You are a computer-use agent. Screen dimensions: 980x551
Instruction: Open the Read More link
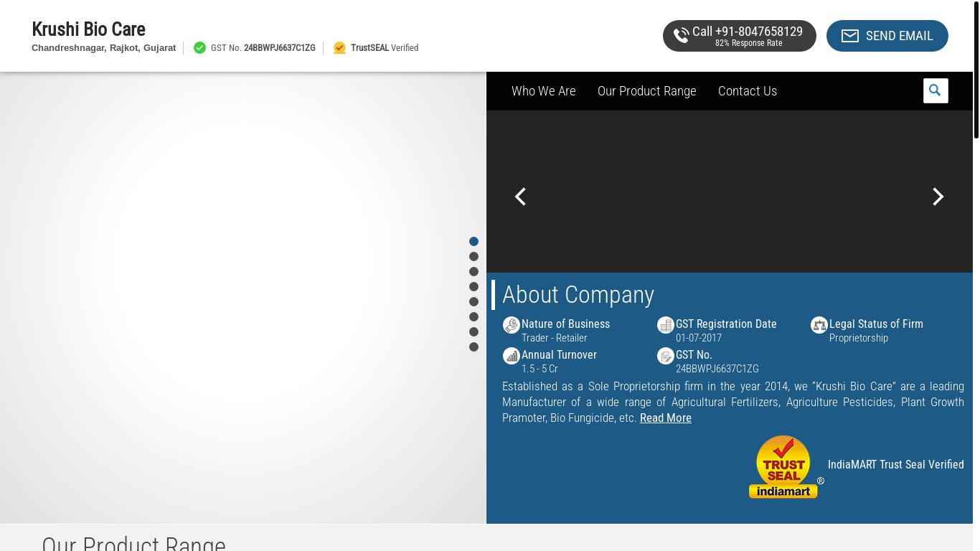(x=666, y=418)
